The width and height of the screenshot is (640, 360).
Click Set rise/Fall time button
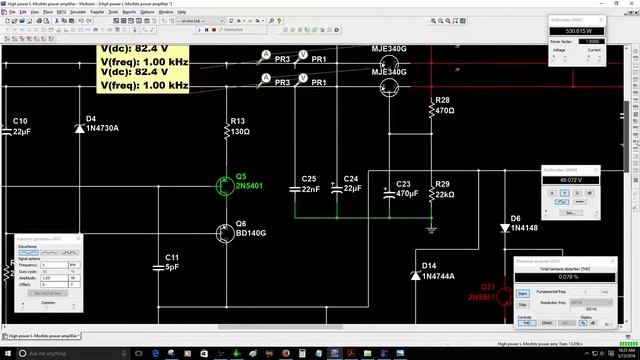tap(48, 293)
